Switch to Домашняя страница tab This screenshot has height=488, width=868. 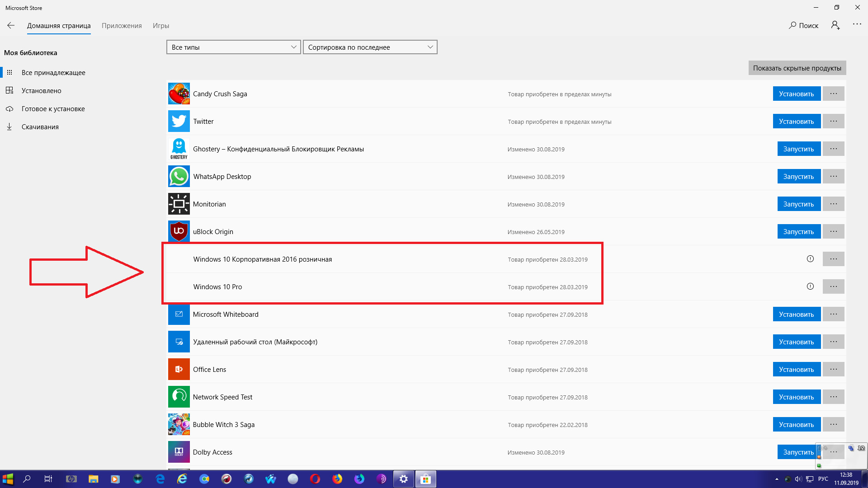click(59, 26)
